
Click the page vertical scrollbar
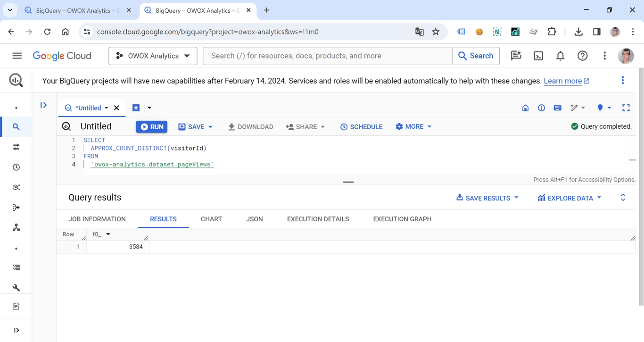point(641,187)
